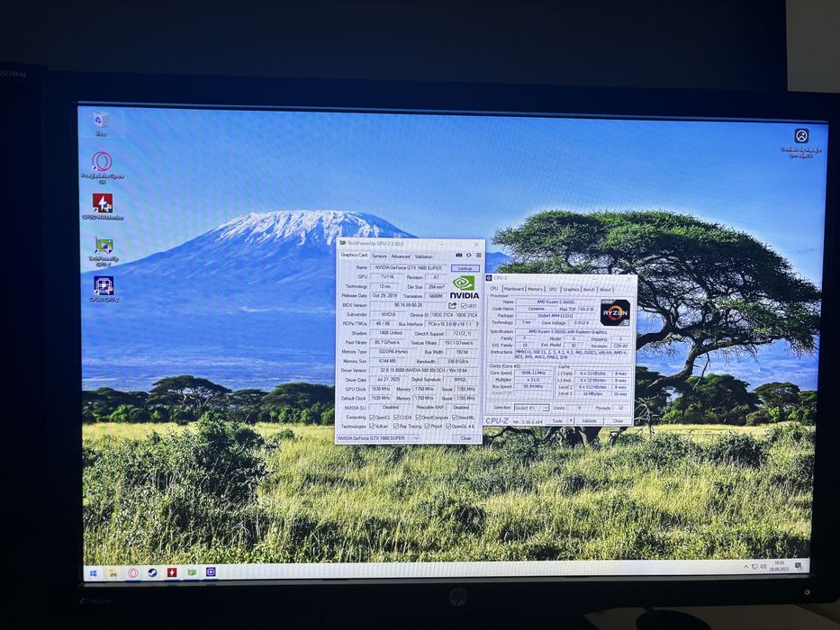Click the CPU-Z taskbar icon
The width and height of the screenshot is (840, 630).
(x=211, y=572)
